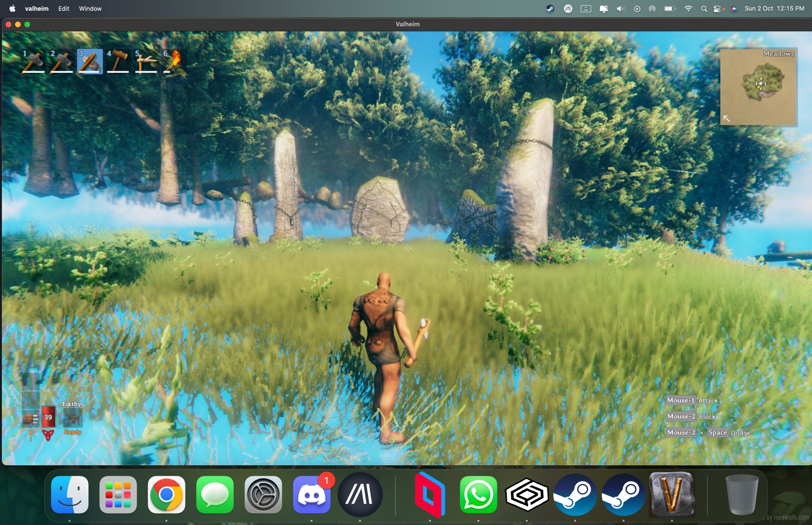812x525 pixels.
Task: Open Finder from the Dock
Action: [x=70, y=495]
